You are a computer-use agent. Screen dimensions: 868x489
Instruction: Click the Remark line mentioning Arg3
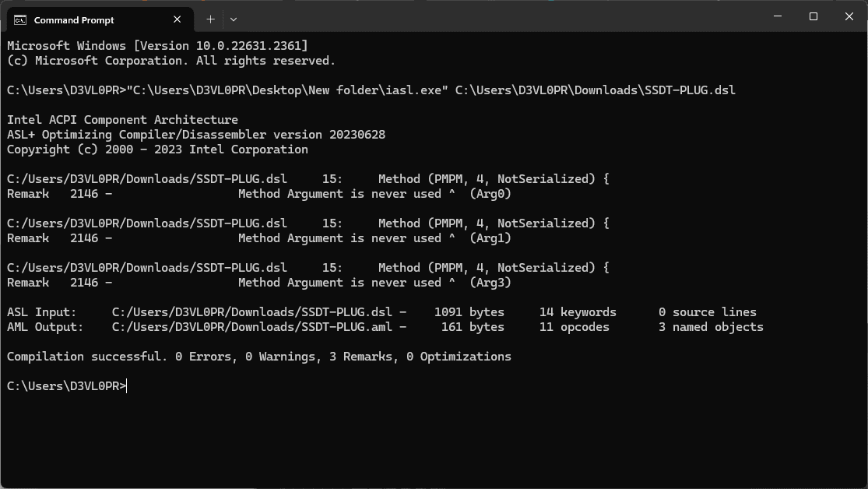click(x=257, y=282)
